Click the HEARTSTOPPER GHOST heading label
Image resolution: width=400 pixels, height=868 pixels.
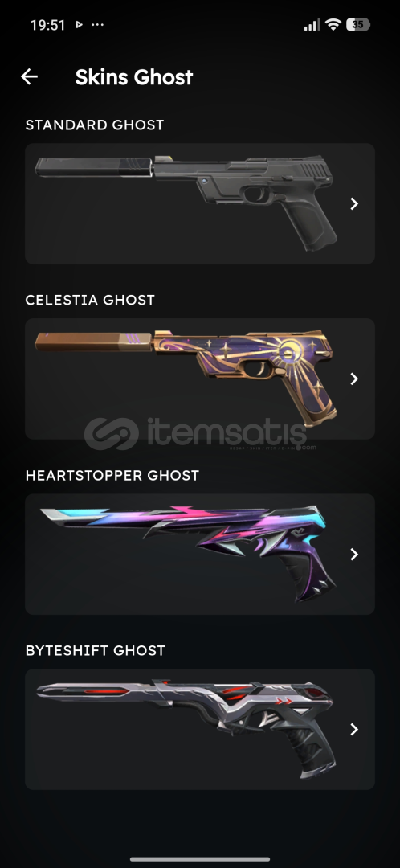coord(112,475)
